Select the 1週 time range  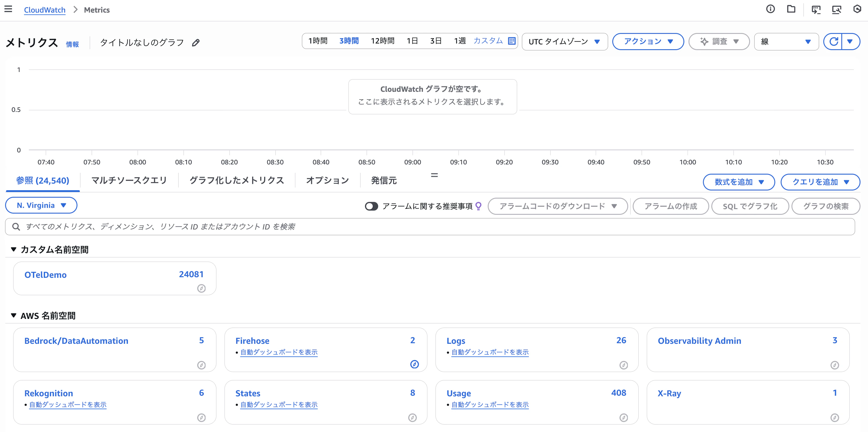click(460, 41)
